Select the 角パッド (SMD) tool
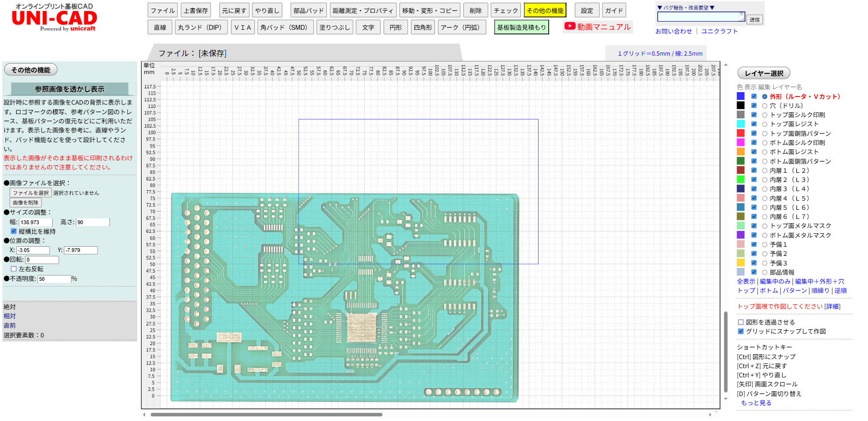Screen dimensions: 868x421 (x=285, y=27)
